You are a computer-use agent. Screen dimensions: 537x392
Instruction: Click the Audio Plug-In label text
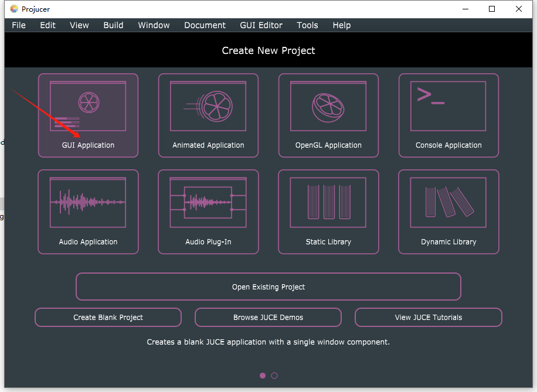(x=208, y=242)
